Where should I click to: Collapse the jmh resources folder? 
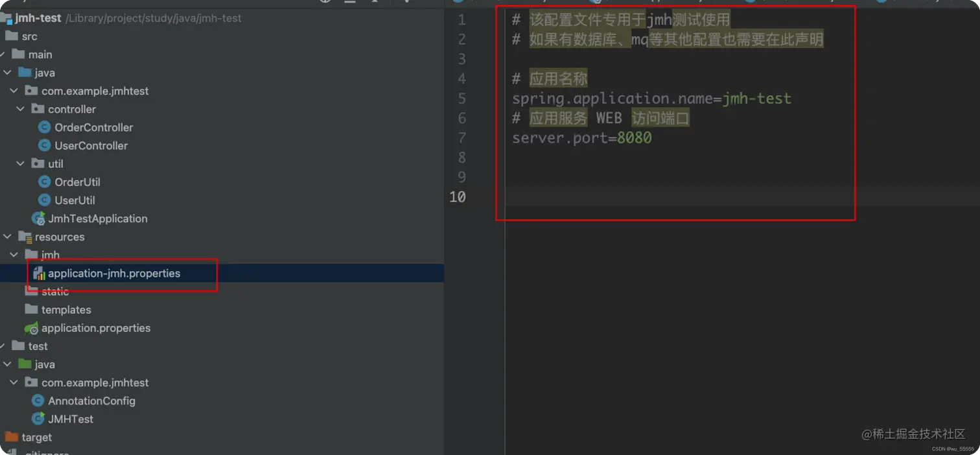(x=14, y=255)
